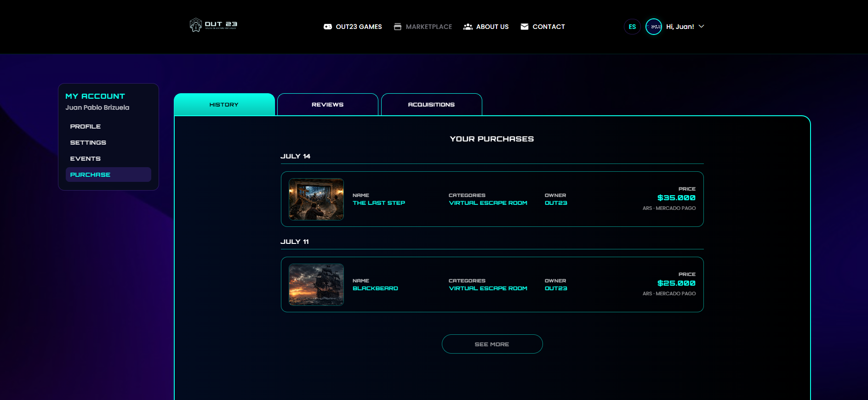
Task: Click owner OUT23 in the Blackbeard row
Action: pyautogui.click(x=556, y=288)
